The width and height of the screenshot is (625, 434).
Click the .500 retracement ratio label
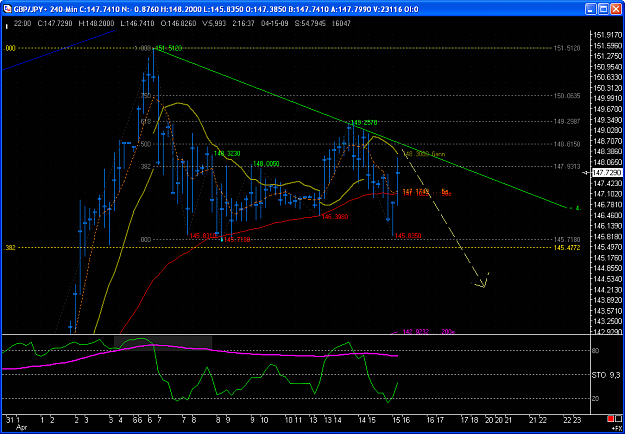click(145, 143)
